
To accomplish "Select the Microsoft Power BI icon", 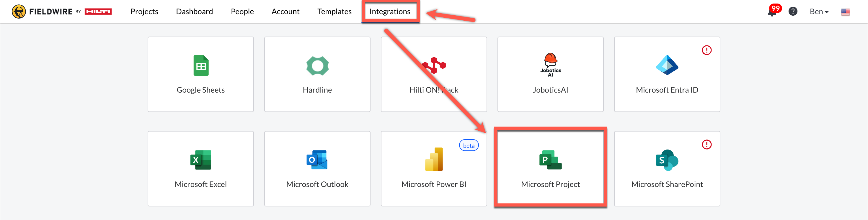I will [x=434, y=159].
